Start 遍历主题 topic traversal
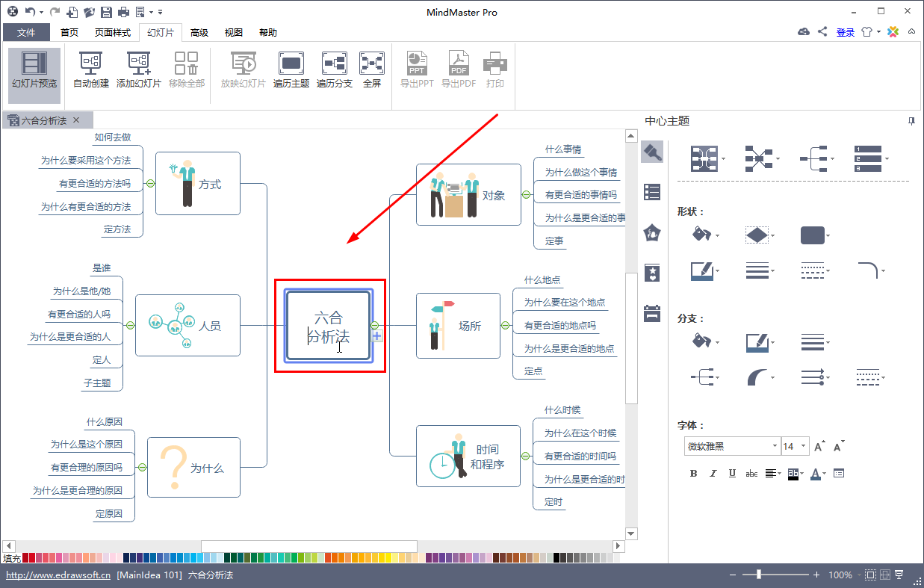This screenshot has height=588, width=924. tap(291, 71)
